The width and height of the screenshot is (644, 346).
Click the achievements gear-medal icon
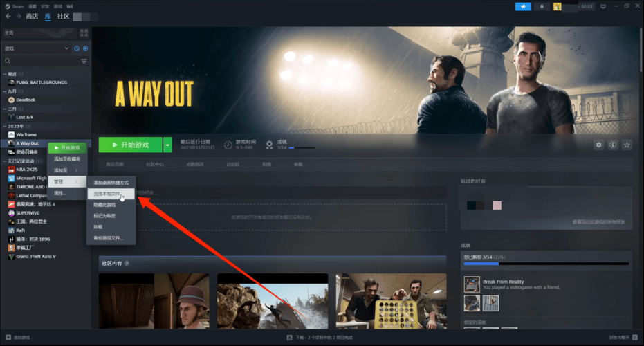tap(270, 145)
